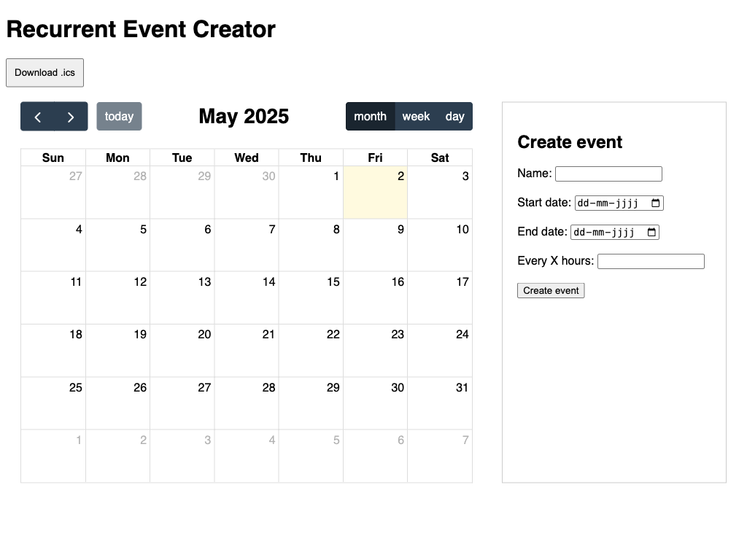Click into the Start date field
This screenshot has width=747, height=560.
coord(609,203)
